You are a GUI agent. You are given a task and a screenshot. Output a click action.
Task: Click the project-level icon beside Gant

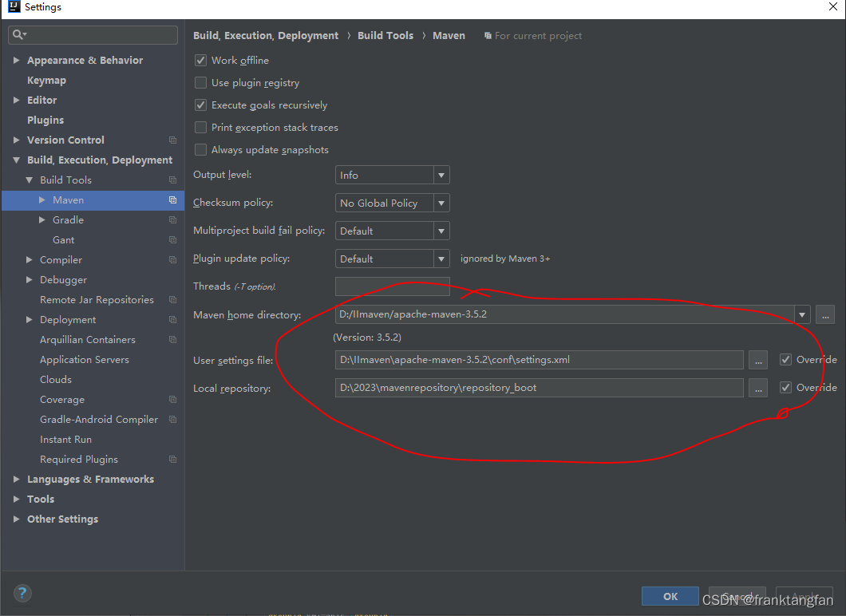point(172,240)
